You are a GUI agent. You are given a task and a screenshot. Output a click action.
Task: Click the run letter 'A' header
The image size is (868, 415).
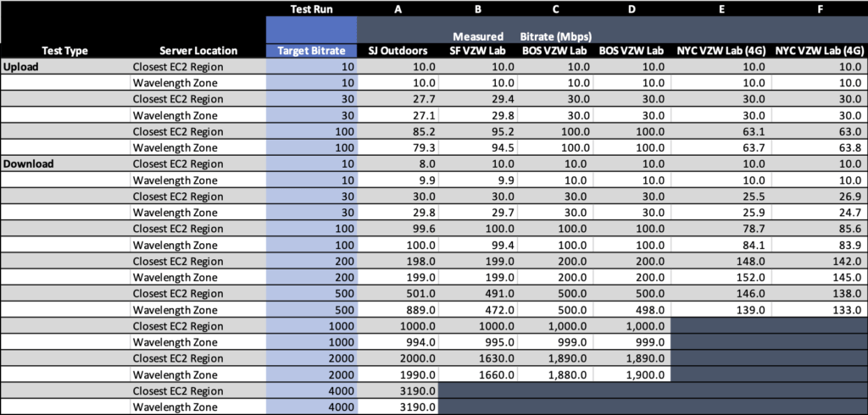[x=398, y=8]
